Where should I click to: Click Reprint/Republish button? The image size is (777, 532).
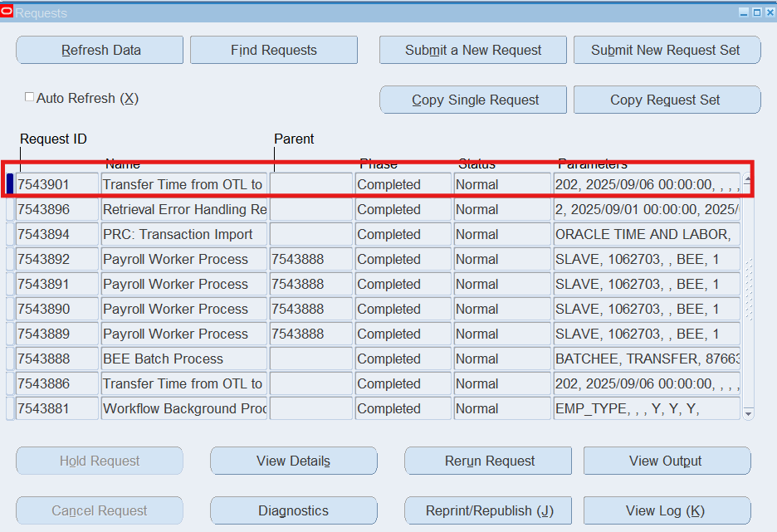pyautogui.click(x=488, y=510)
